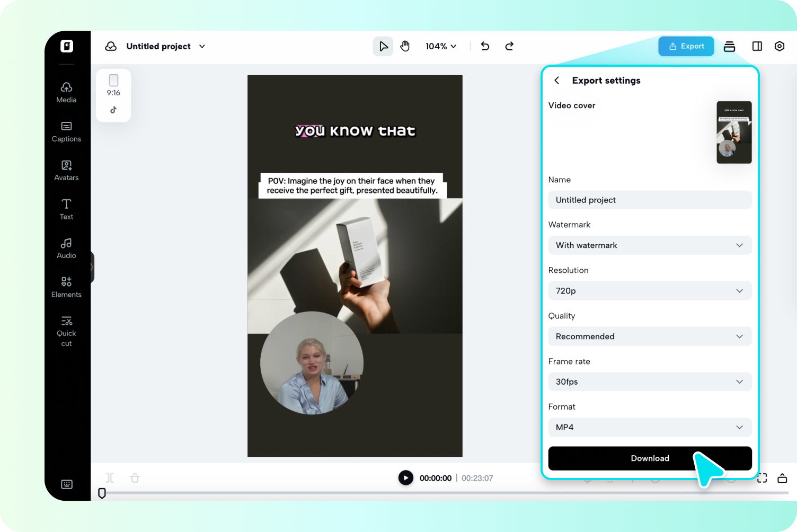797x532 pixels.
Task: Open the Captions panel
Action: (66, 132)
